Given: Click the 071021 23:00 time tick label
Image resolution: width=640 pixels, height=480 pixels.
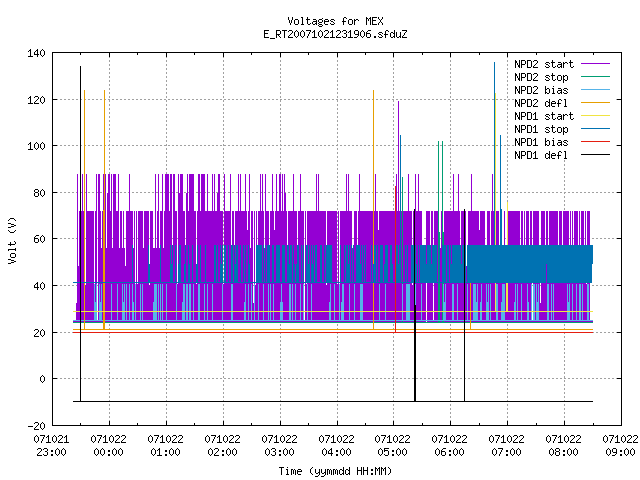Looking at the screenshot, I should pos(51,446).
